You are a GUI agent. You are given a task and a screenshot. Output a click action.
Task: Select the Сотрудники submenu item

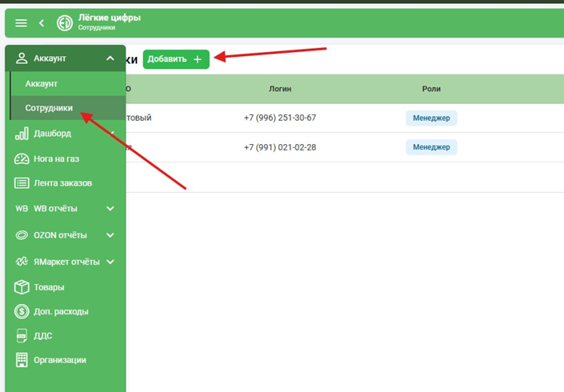pos(68,108)
